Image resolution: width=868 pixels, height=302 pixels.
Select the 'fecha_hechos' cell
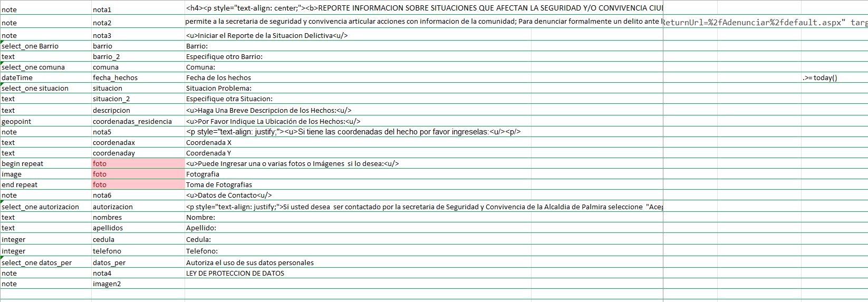tap(138, 77)
